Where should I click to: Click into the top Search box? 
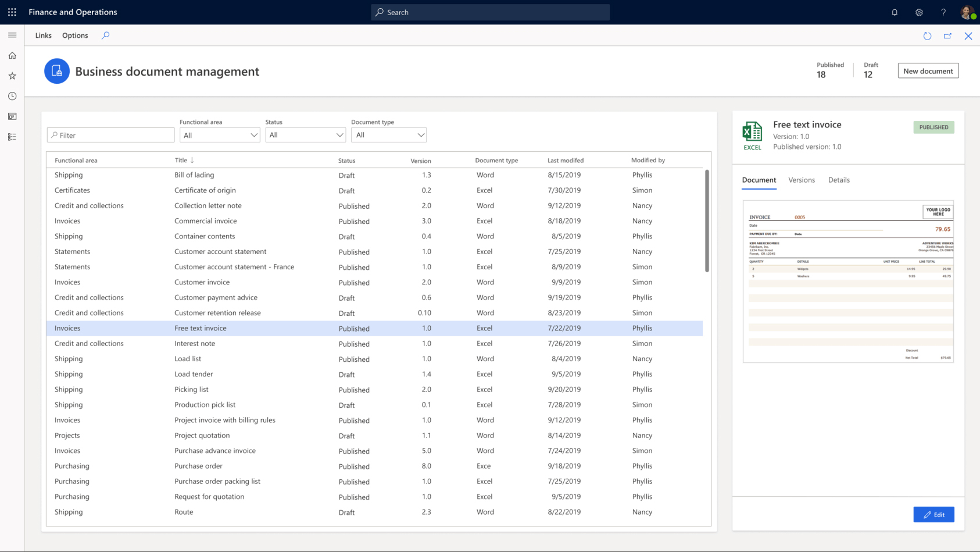pos(491,12)
